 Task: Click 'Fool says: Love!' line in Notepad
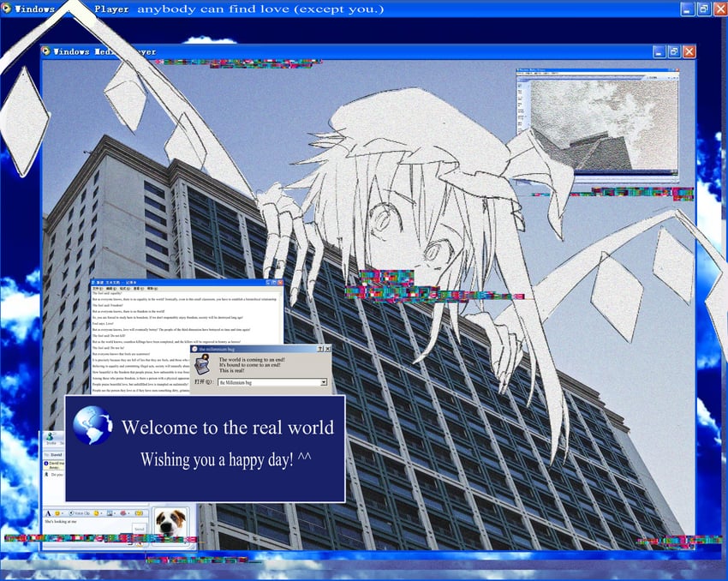103,323
